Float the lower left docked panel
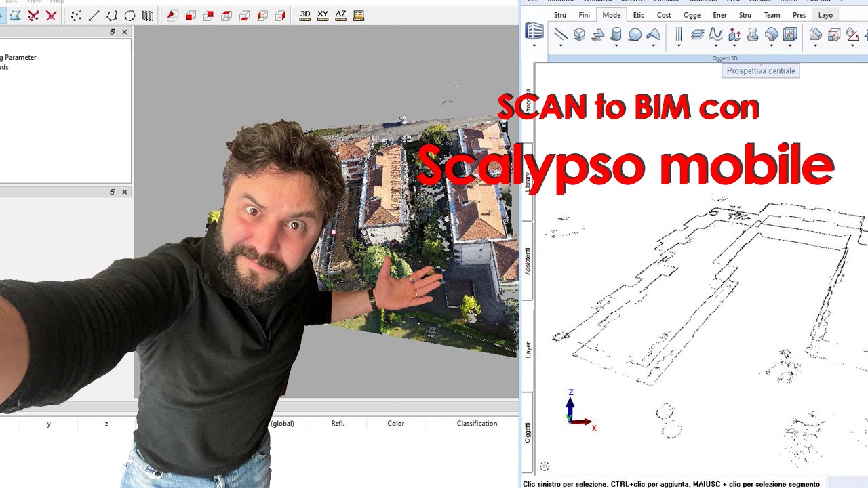This screenshot has width=868, height=488. pyautogui.click(x=113, y=192)
